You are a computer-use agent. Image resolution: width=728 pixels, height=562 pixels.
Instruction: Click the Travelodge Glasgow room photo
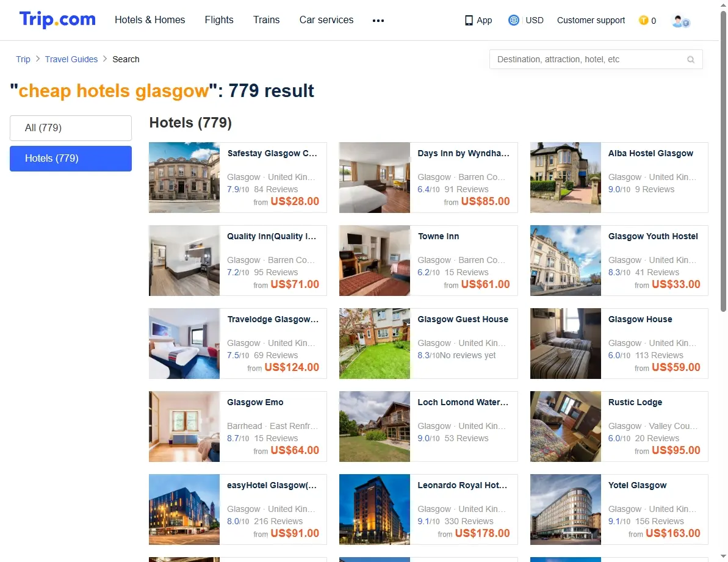(184, 344)
